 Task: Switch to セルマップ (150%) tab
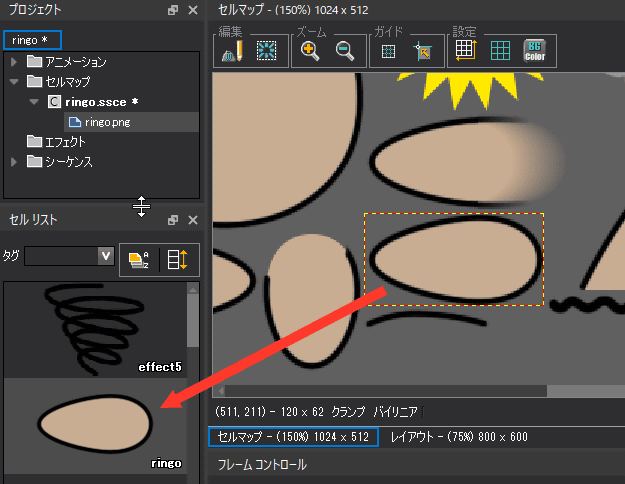[x=293, y=437]
